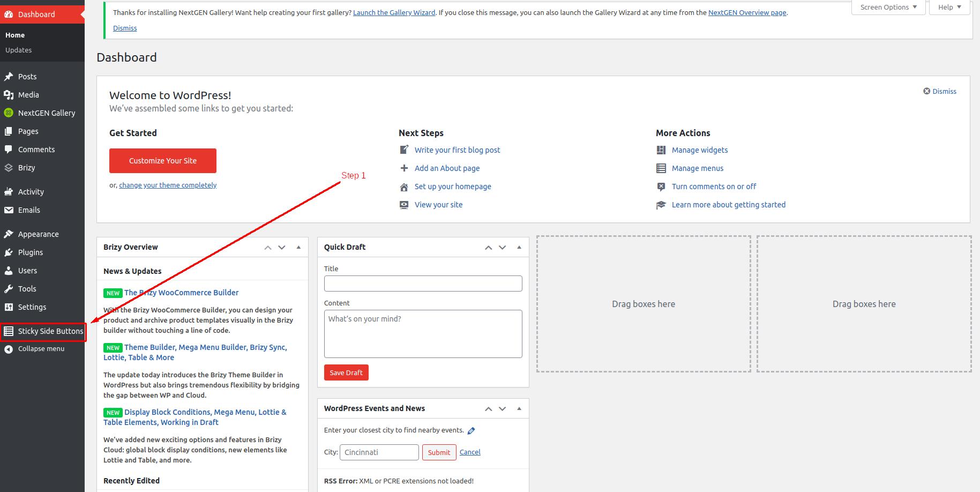Open the Help dropdown tab
The image size is (980, 492).
949,7
